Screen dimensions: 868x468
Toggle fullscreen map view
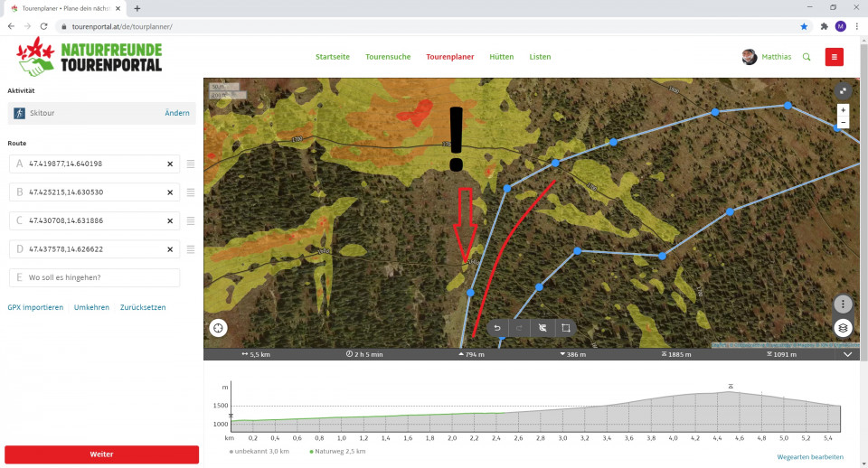pos(843,90)
